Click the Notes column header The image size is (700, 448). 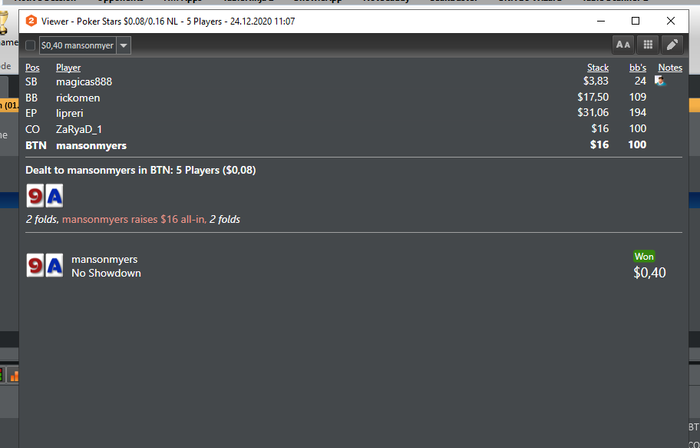pyautogui.click(x=670, y=68)
